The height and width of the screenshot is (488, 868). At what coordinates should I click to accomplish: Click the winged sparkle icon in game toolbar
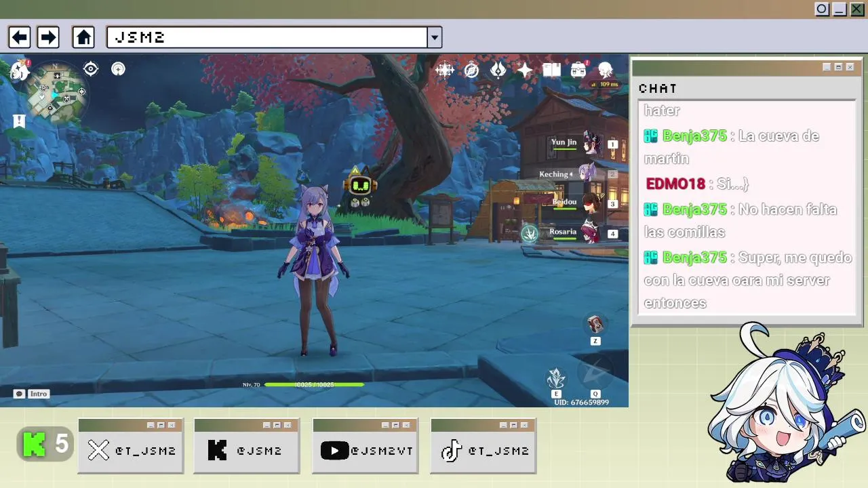click(445, 69)
